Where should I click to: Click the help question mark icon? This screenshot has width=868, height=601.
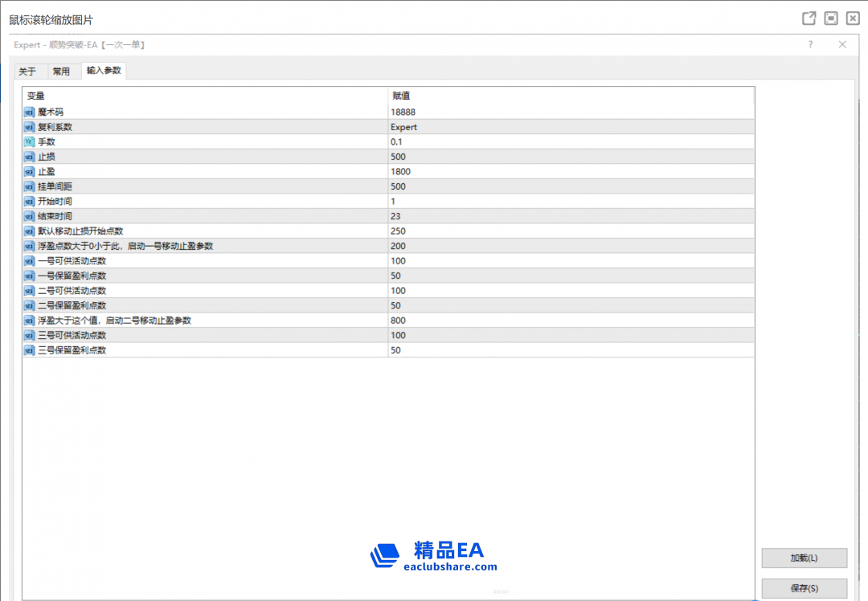tap(810, 45)
